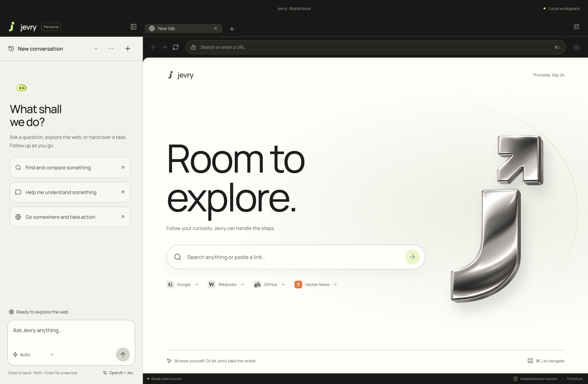Click Ready when you are status

[x=165, y=378]
